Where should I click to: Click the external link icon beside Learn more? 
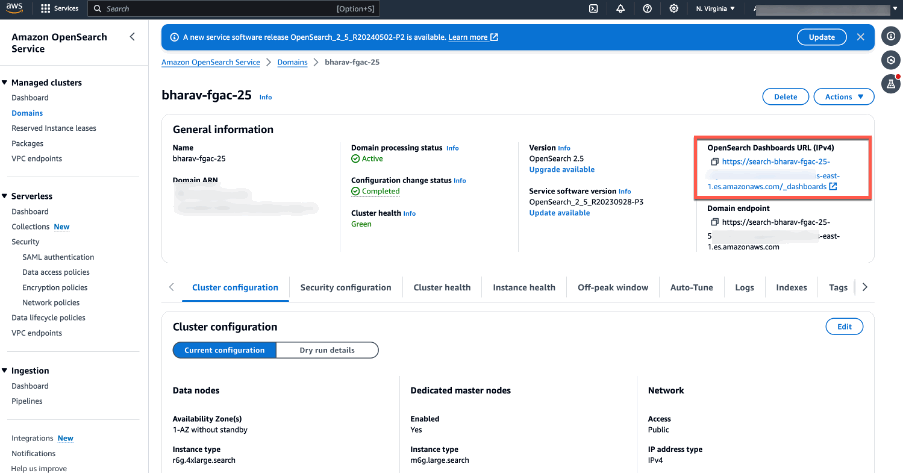[x=494, y=37]
